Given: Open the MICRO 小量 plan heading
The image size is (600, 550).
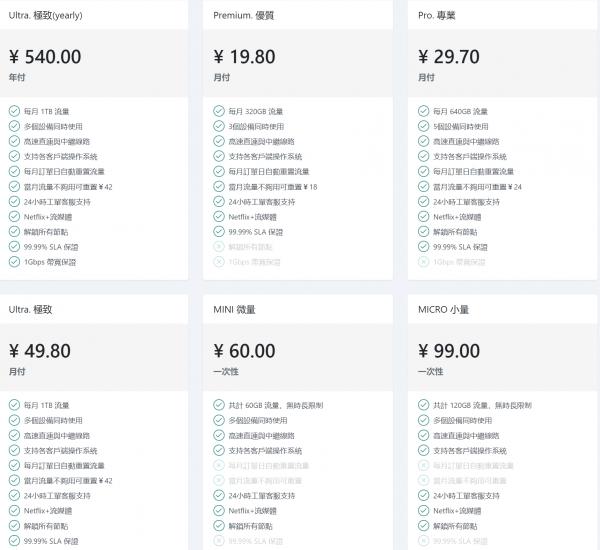Looking at the screenshot, I should pyautogui.click(x=449, y=309).
